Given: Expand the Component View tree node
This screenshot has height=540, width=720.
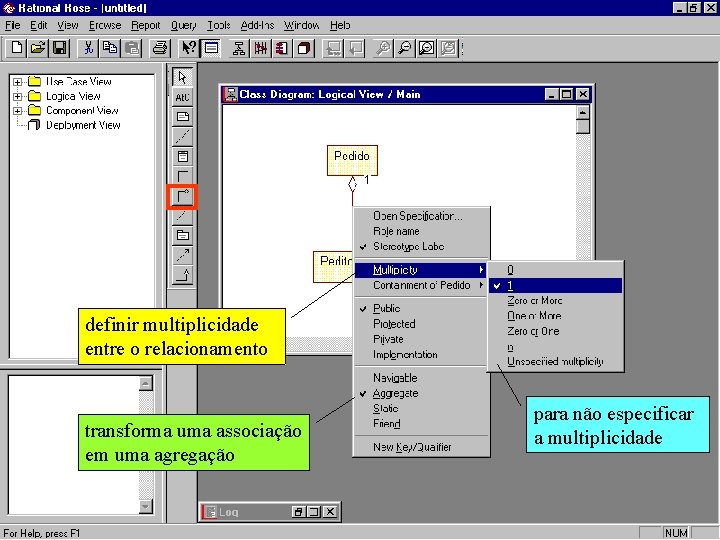Looking at the screenshot, I should 17,111.
